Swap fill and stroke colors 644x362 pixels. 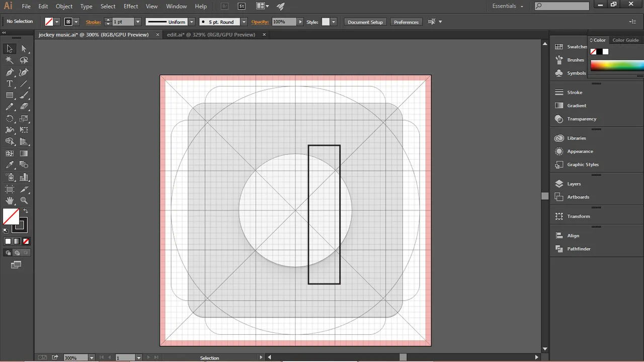point(26,211)
